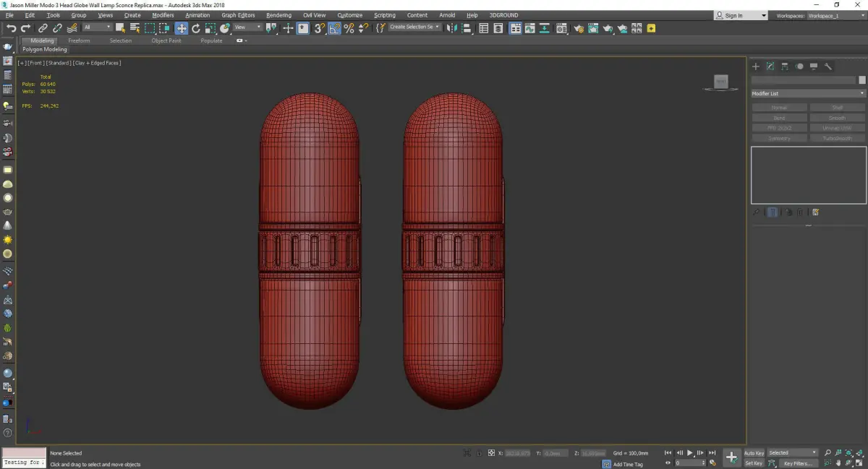Viewport: 868px width, 469px height.
Task: Open Display command panel tab
Action: (814, 66)
